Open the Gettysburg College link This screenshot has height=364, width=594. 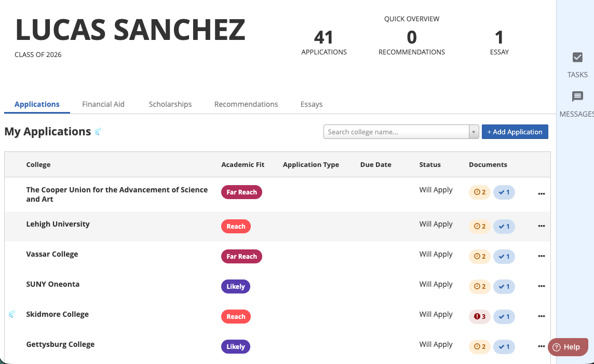click(x=60, y=344)
